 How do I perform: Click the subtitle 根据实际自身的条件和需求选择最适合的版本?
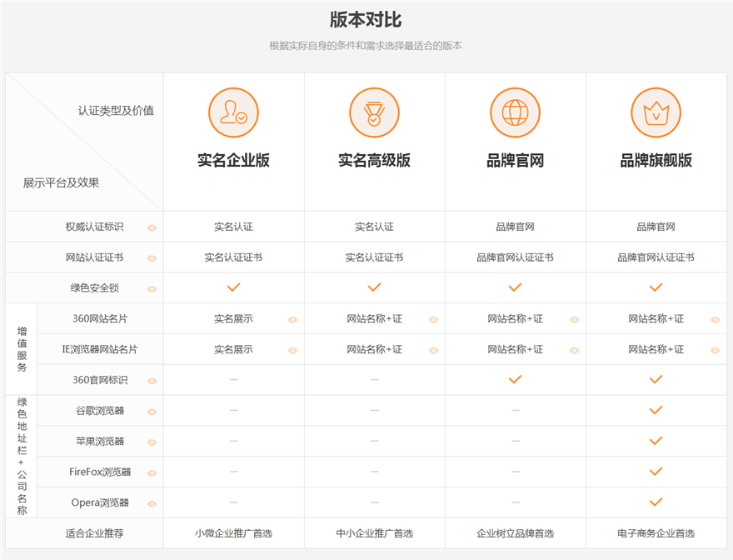(x=366, y=46)
